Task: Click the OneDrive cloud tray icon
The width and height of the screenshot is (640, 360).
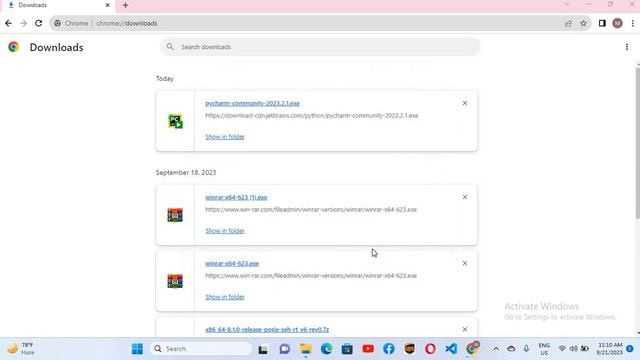Action: click(511, 349)
